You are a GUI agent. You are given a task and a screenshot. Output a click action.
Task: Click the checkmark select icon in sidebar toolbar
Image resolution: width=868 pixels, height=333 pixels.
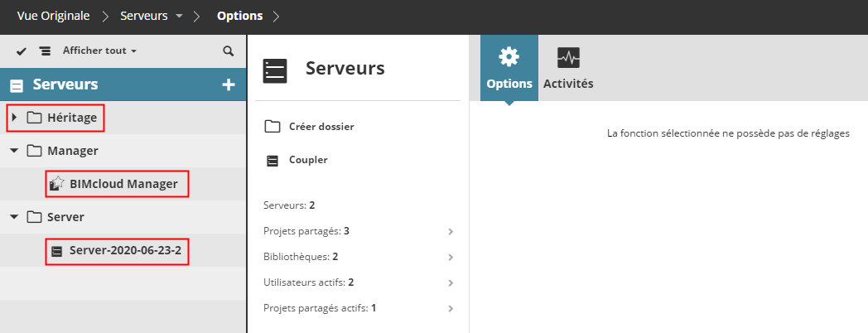pyautogui.click(x=22, y=51)
